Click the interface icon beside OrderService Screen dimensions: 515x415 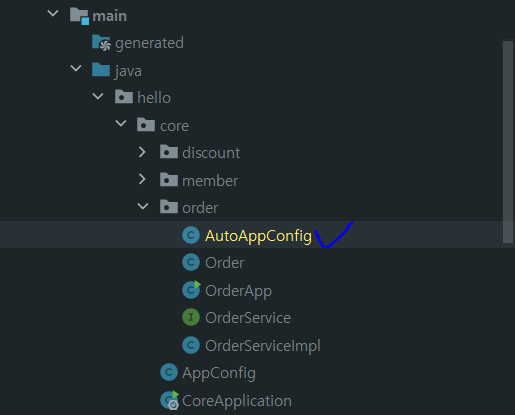coord(191,317)
